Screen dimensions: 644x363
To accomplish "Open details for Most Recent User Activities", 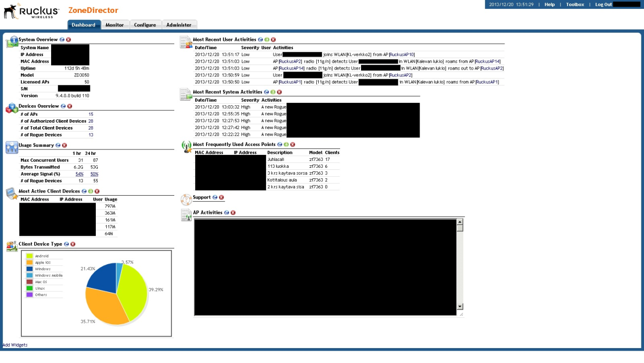I will pos(267,39).
